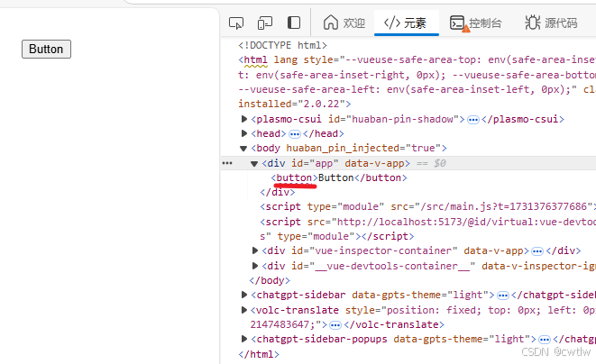Expand the volc-translate node

(244, 310)
